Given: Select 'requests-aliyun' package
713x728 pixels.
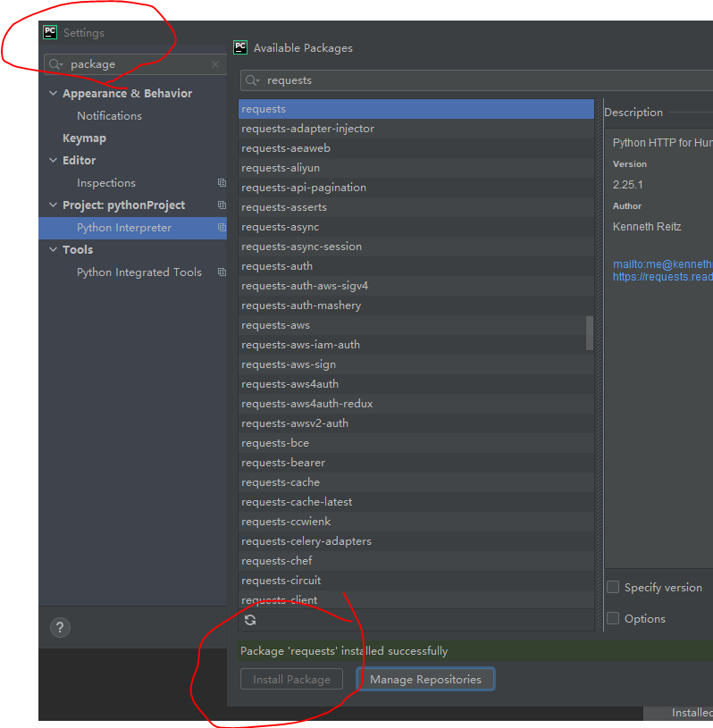Looking at the screenshot, I should [416, 168].
